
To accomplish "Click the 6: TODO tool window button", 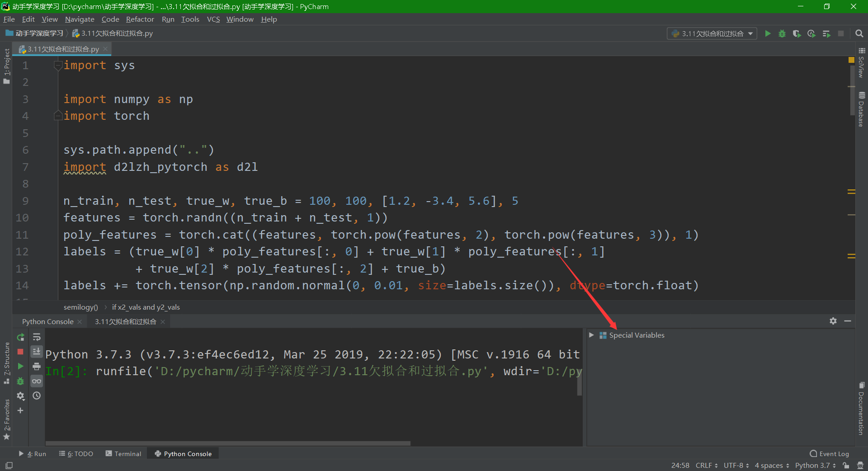I will pyautogui.click(x=76, y=454).
